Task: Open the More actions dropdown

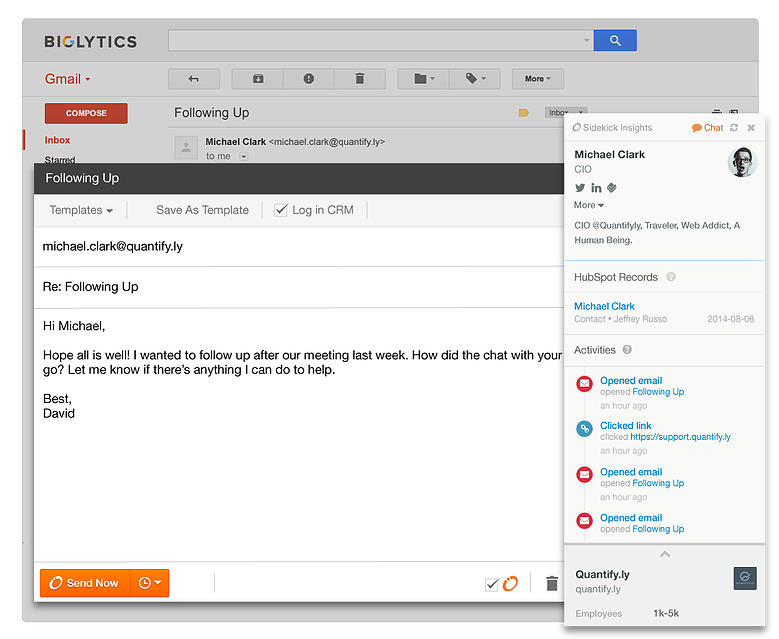Action: pos(538,79)
